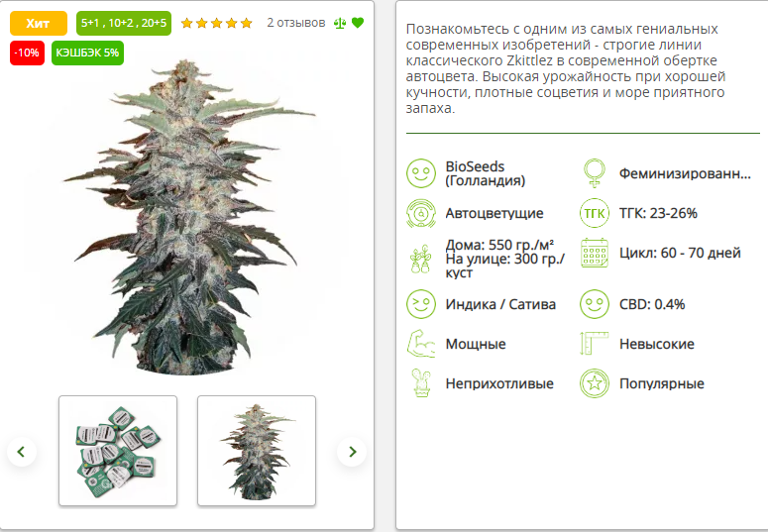Click the BioSeeds smiley producer icon
The width and height of the screenshot is (768, 532).
pyautogui.click(x=421, y=173)
